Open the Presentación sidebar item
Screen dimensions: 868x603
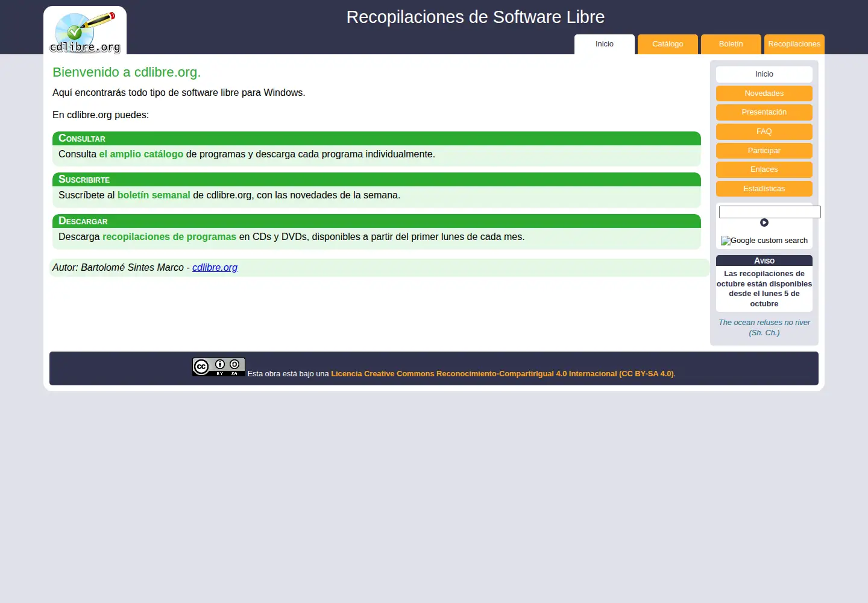click(x=764, y=112)
